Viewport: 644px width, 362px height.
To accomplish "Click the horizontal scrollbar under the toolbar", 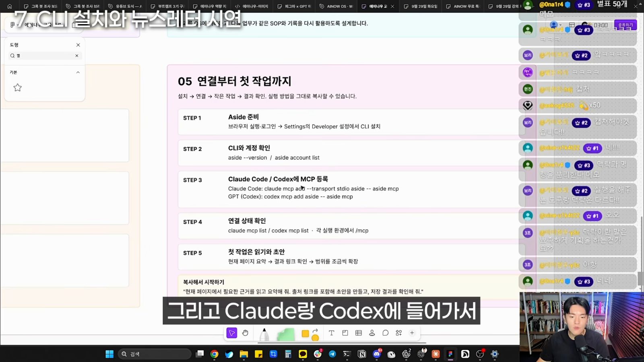I will click(x=341, y=343).
